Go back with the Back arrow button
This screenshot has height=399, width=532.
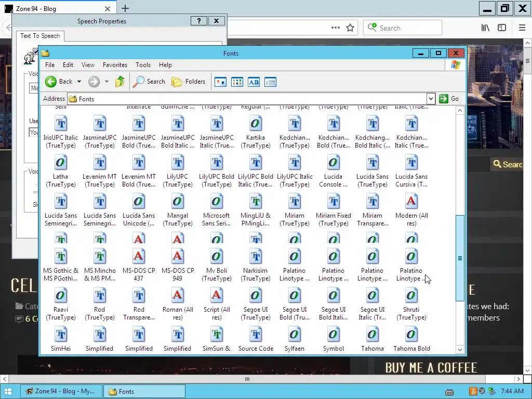coord(59,82)
